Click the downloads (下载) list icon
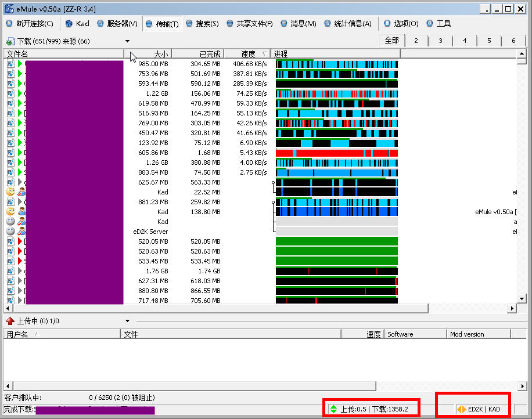 pyautogui.click(x=10, y=41)
